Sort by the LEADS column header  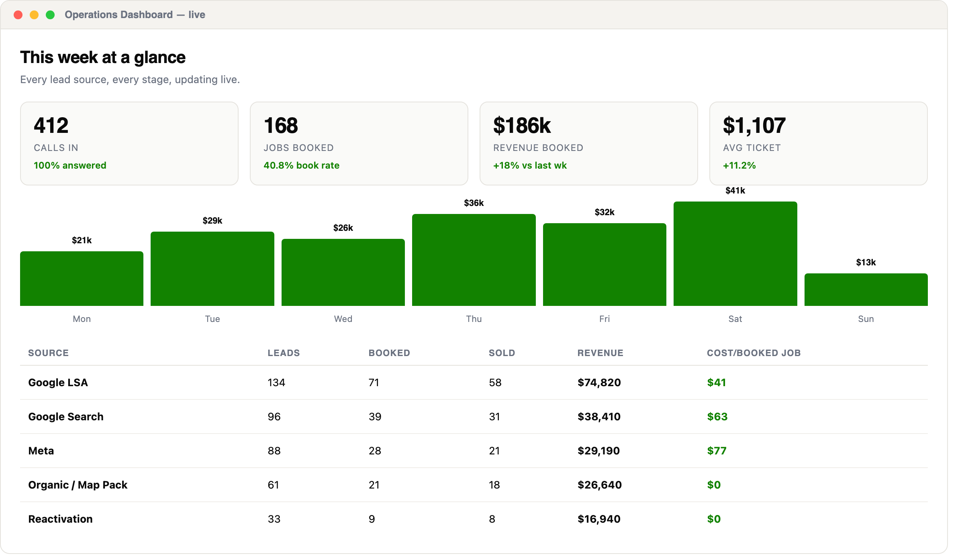tap(284, 353)
